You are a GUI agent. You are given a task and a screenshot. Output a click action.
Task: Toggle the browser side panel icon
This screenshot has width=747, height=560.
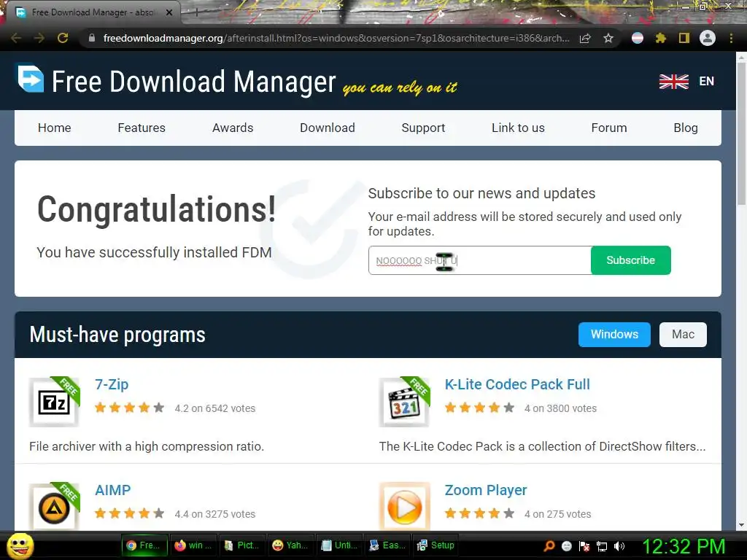(x=684, y=38)
